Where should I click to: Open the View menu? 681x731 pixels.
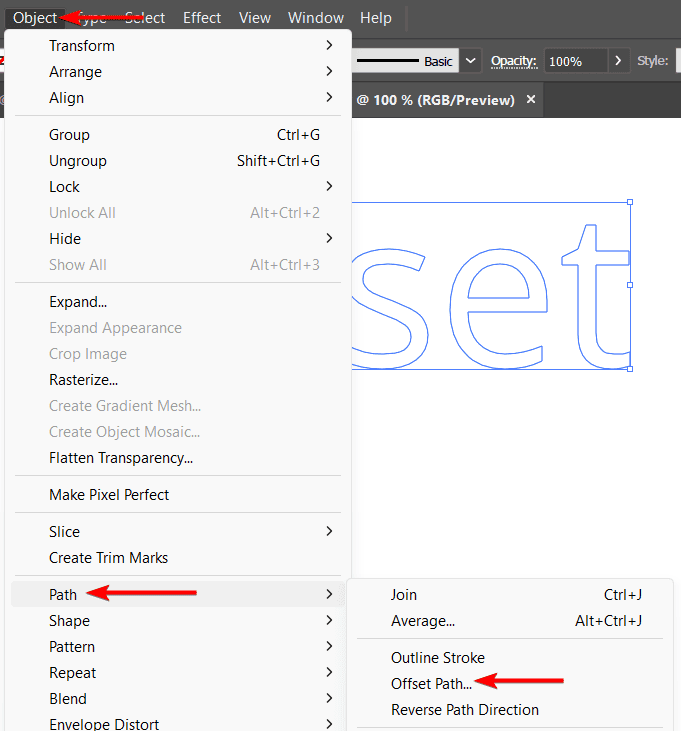coord(255,18)
